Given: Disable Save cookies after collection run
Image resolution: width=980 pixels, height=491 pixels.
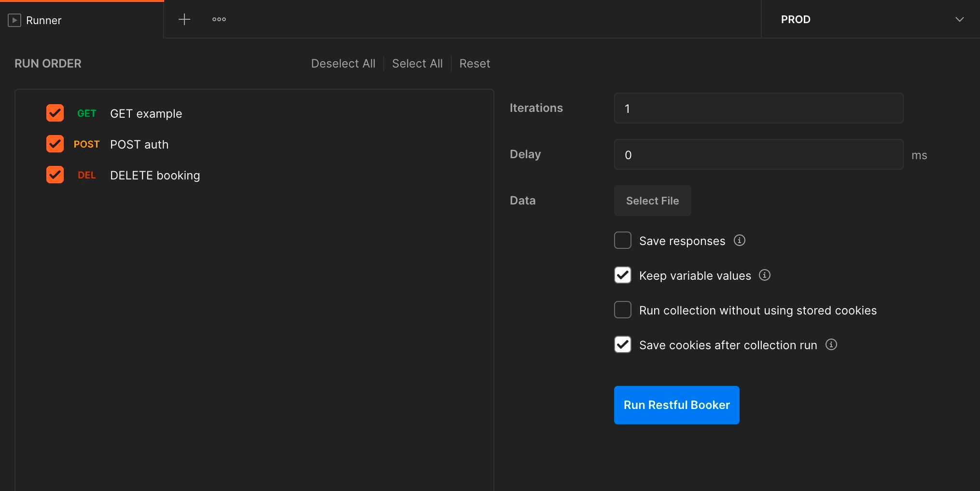Looking at the screenshot, I should [623, 344].
